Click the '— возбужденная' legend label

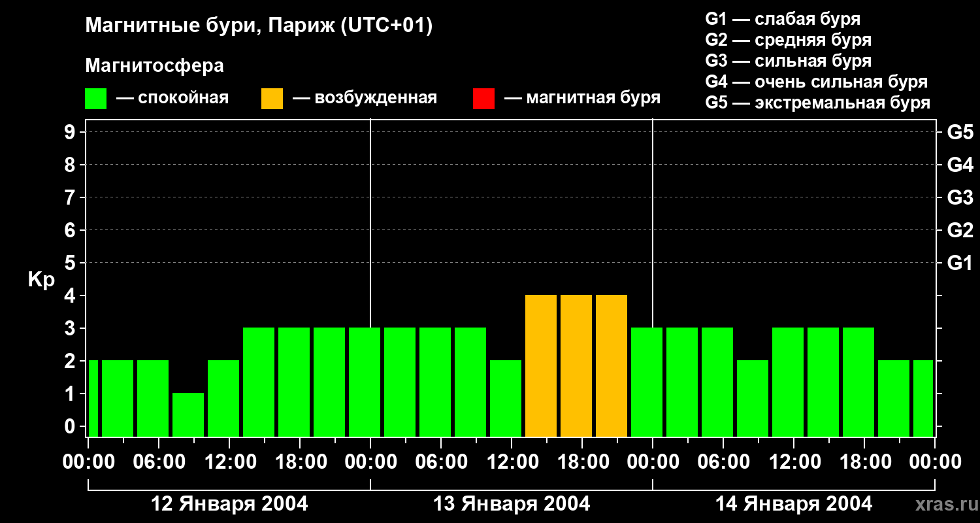tap(365, 98)
